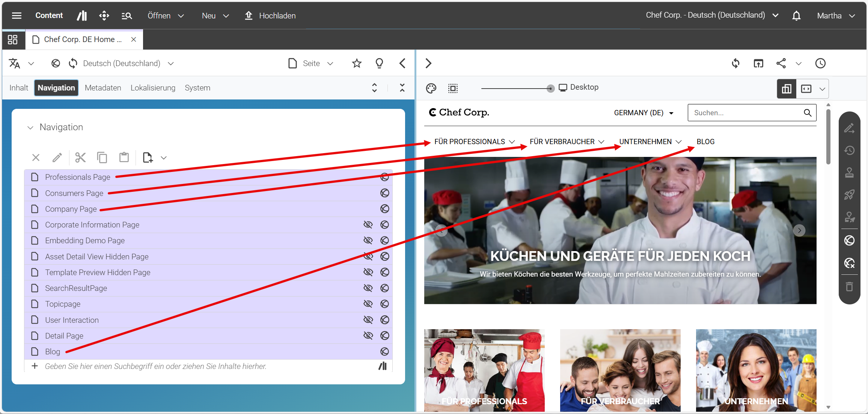The image size is (868, 414).
Task: Click the preview zoom slider handle
Action: (550, 89)
